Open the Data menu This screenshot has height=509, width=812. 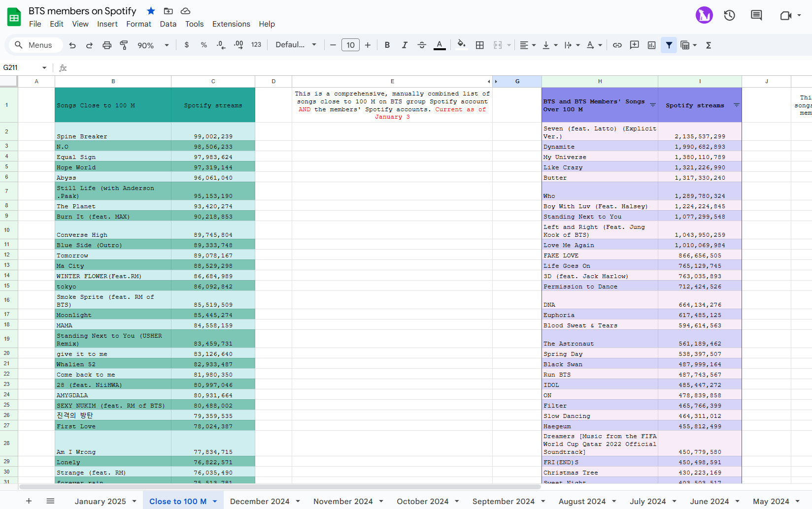point(168,24)
